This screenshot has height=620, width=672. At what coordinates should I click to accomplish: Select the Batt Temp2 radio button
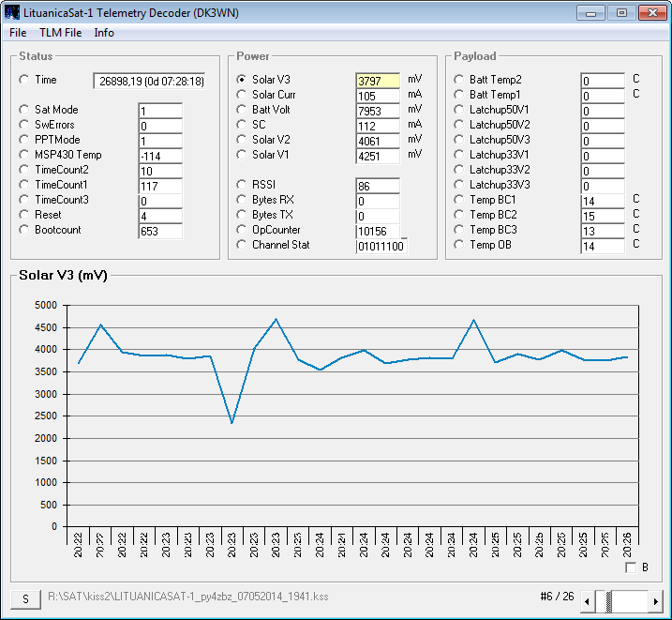458,80
